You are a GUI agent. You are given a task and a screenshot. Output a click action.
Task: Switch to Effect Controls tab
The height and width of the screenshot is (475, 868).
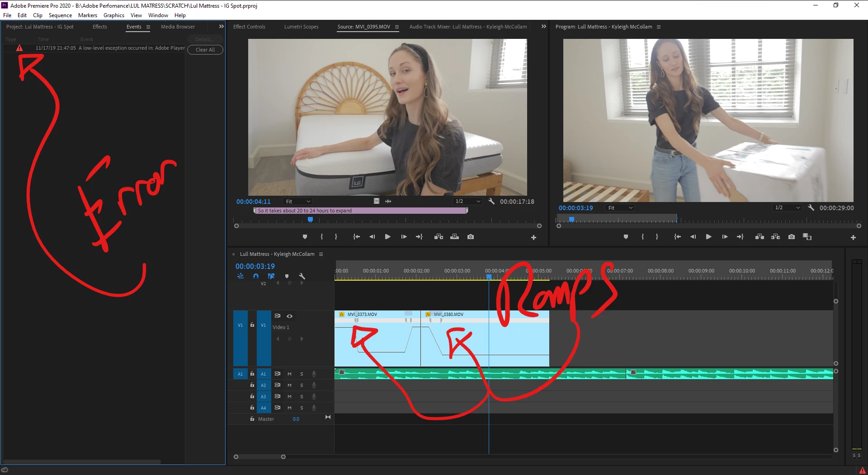click(249, 27)
